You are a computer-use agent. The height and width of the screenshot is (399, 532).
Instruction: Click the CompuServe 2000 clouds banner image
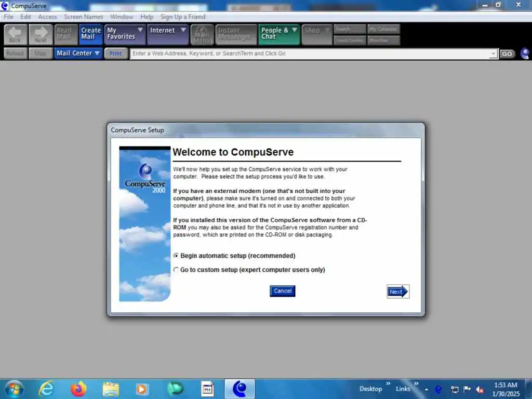click(145, 224)
